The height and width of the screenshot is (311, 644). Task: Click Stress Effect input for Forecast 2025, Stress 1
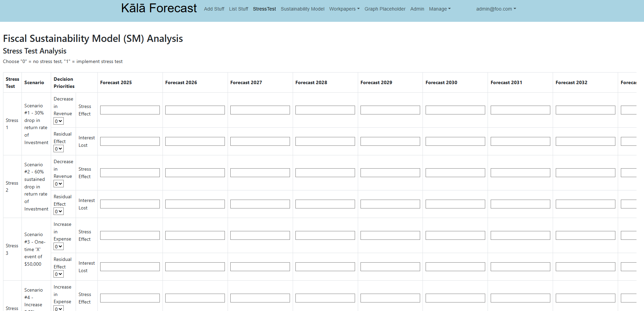130,110
